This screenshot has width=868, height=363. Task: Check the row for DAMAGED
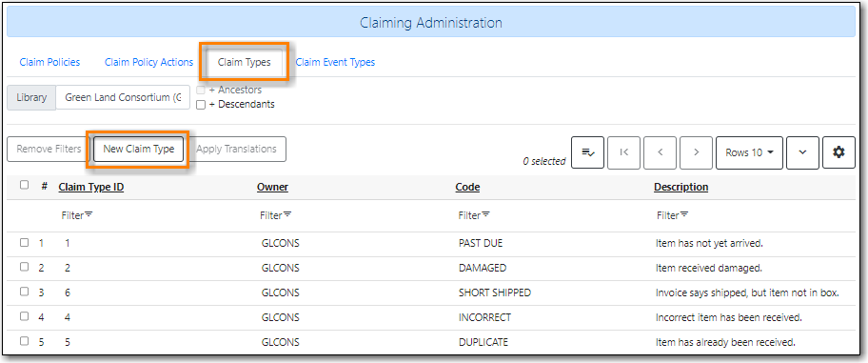click(25, 267)
